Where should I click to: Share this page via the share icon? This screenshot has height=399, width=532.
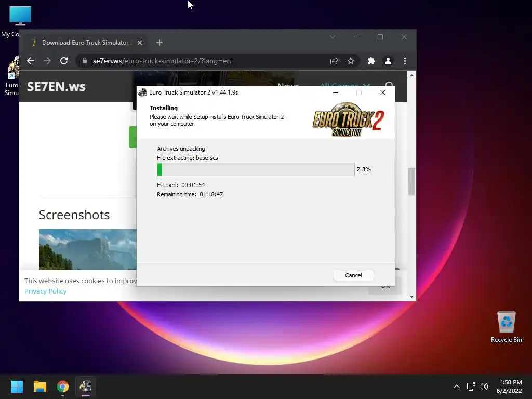334,61
